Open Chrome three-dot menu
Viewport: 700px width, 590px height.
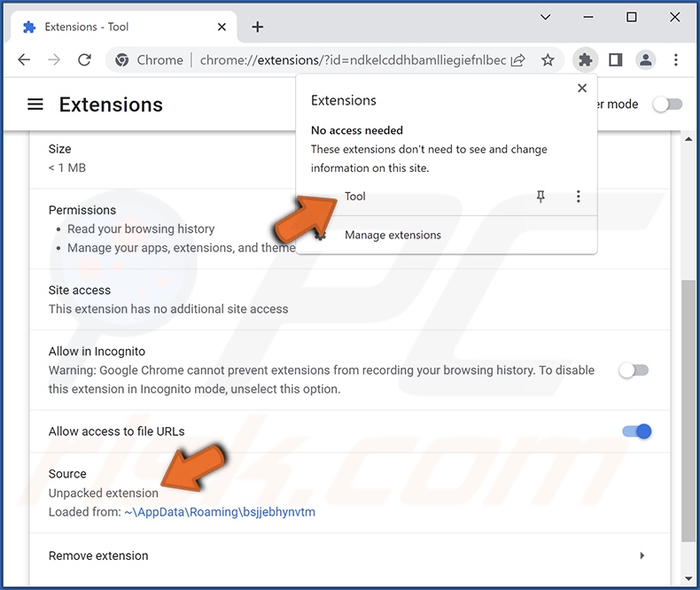(x=676, y=60)
